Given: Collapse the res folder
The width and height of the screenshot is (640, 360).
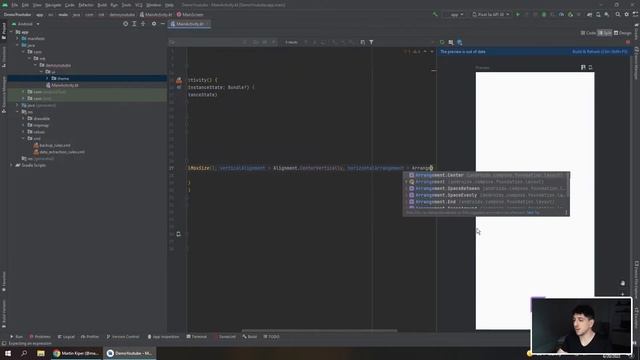Looking at the screenshot, I should coord(18,112).
